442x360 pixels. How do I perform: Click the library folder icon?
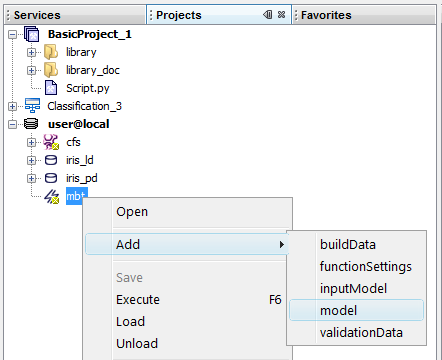51,52
